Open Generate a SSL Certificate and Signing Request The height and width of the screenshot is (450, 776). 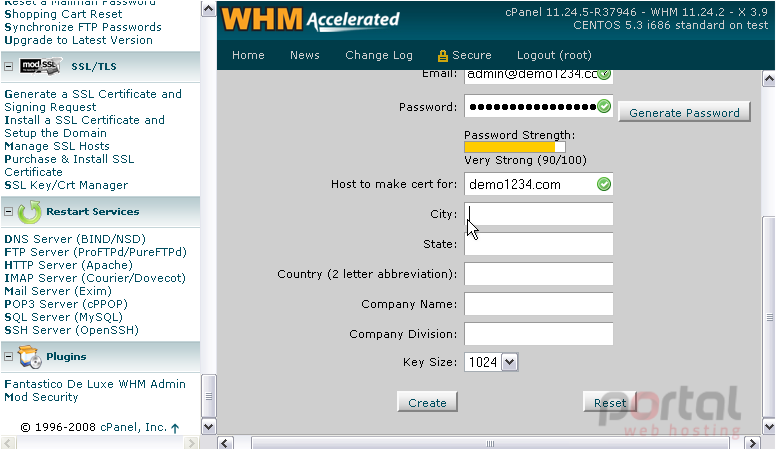tap(93, 100)
